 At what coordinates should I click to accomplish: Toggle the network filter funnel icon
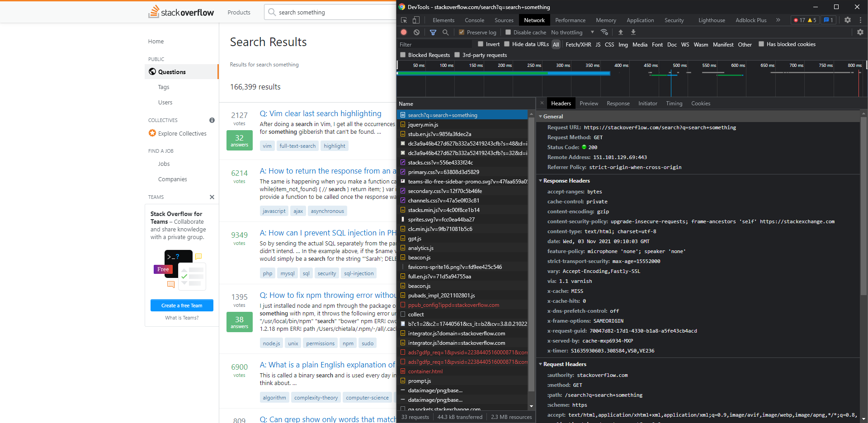(x=433, y=32)
